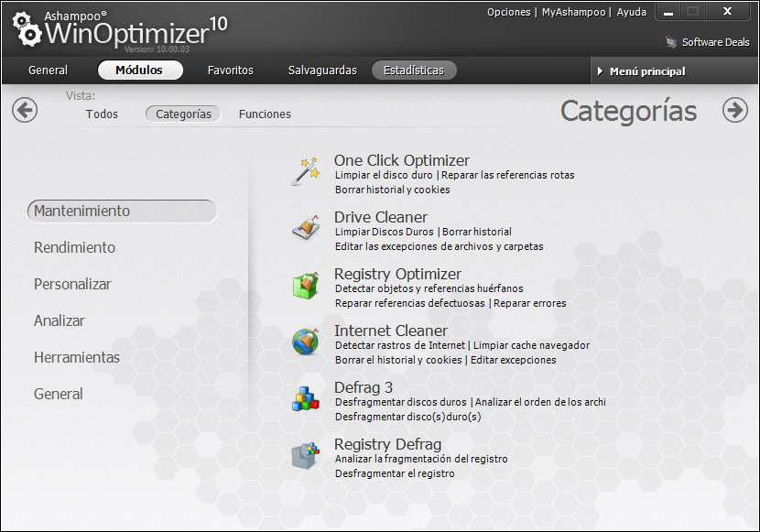Select the Módulos tab
Viewport: 760px width, 532px height.
pyautogui.click(x=139, y=71)
